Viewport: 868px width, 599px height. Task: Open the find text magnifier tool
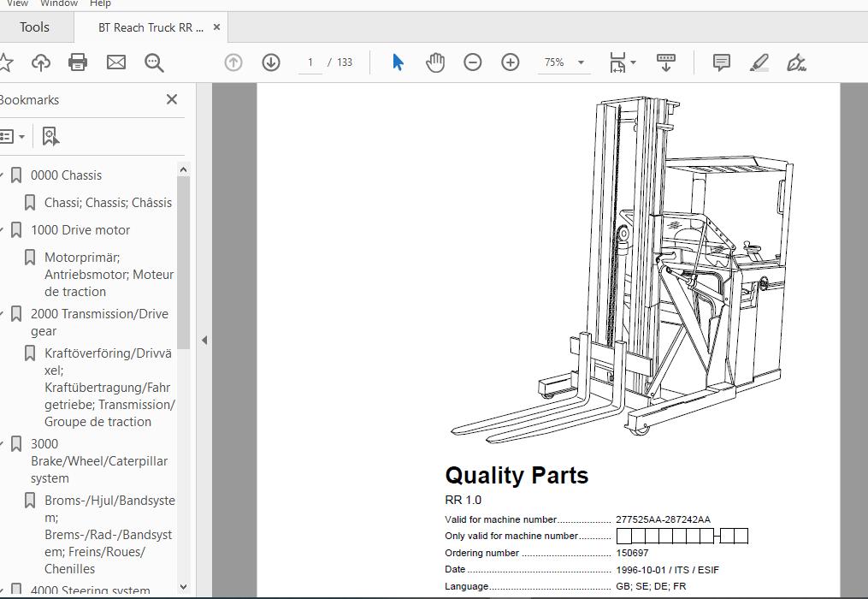(154, 62)
